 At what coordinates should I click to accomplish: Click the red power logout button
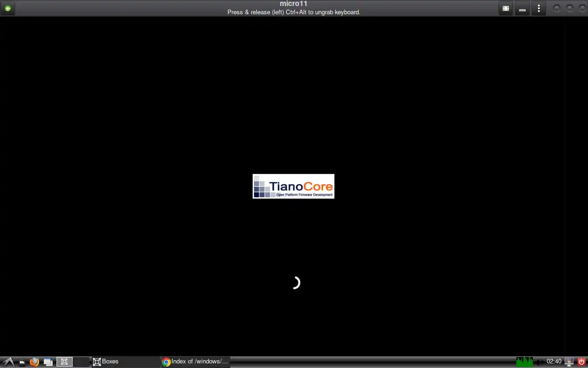click(582, 362)
